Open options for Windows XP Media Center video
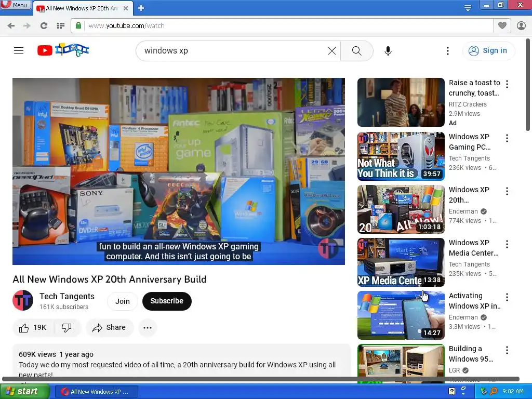Viewport: 532px width, 399px height. click(507, 244)
